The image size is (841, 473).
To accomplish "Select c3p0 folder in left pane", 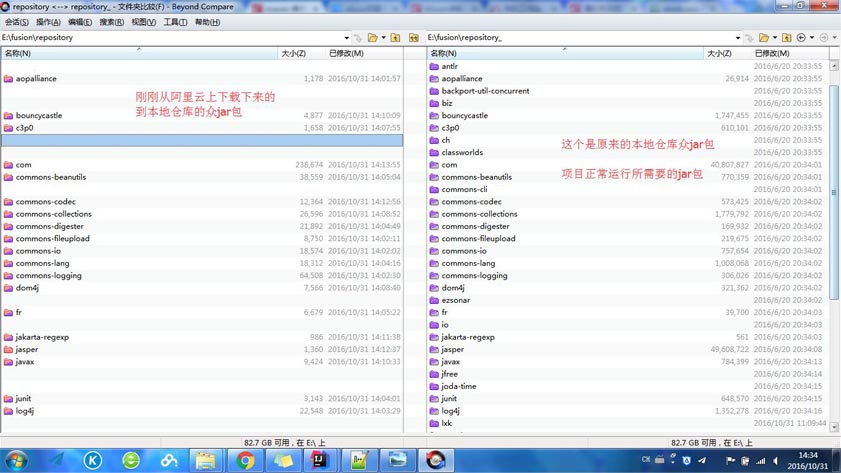I will click(x=24, y=128).
